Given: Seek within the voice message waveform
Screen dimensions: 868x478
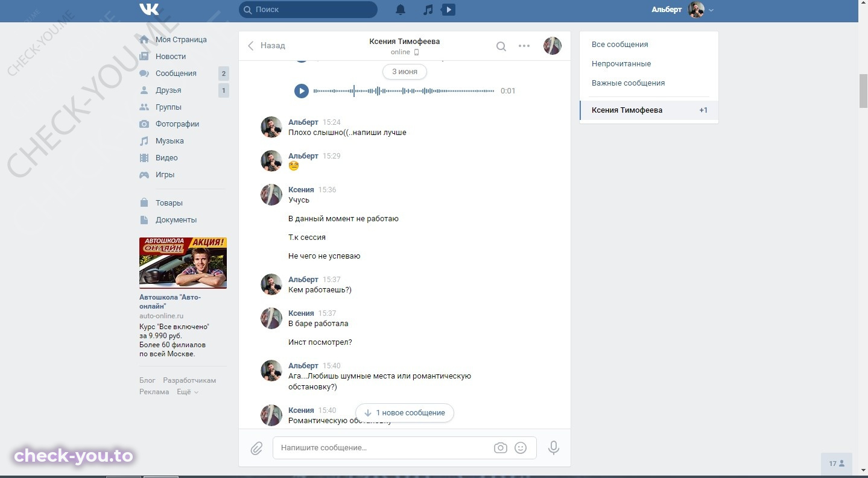Looking at the screenshot, I should point(404,91).
